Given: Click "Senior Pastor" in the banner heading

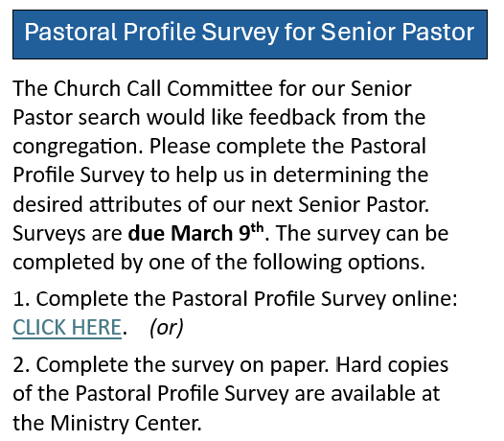Looking at the screenshot, I should 398,32.
